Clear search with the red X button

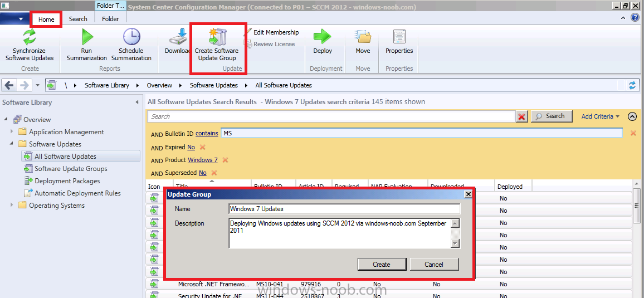pyautogui.click(x=522, y=117)
